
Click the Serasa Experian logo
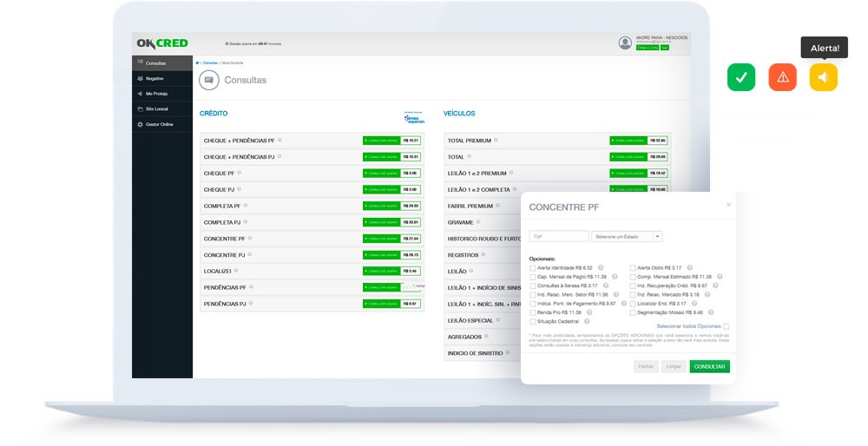click(x=414, y=119)
